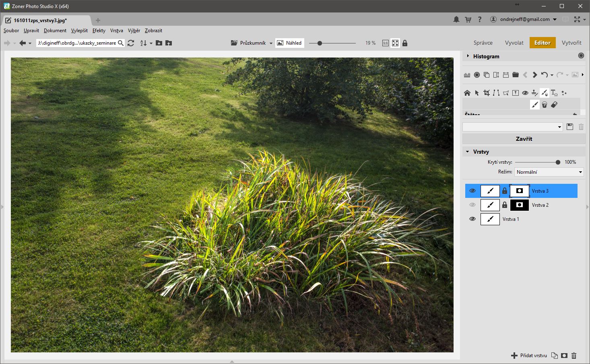Switch to the Vyvolat tab

(514, 43)
